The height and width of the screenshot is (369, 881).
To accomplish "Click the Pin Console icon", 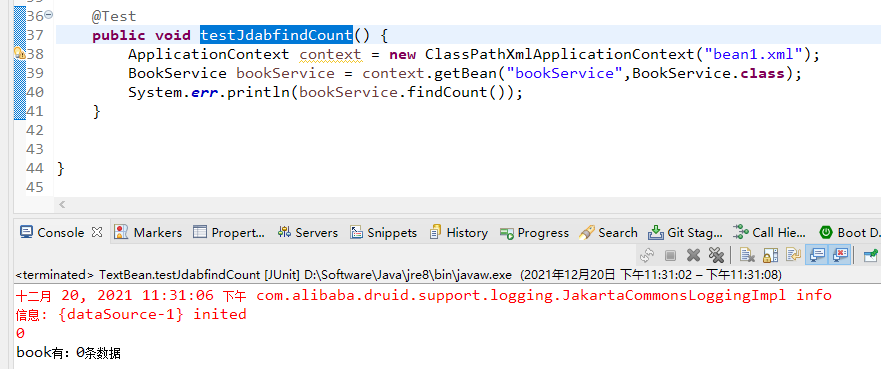I will click(x=870, y=256).
